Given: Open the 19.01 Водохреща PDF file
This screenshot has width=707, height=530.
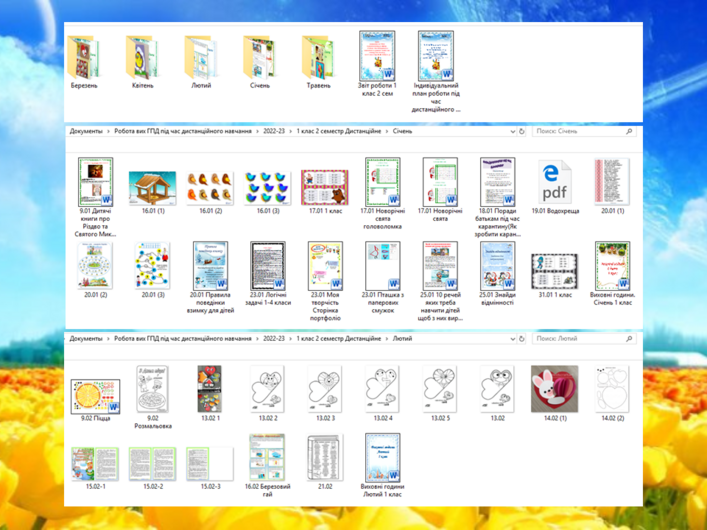Looking at the screenshot, I should tap(555, 182).
